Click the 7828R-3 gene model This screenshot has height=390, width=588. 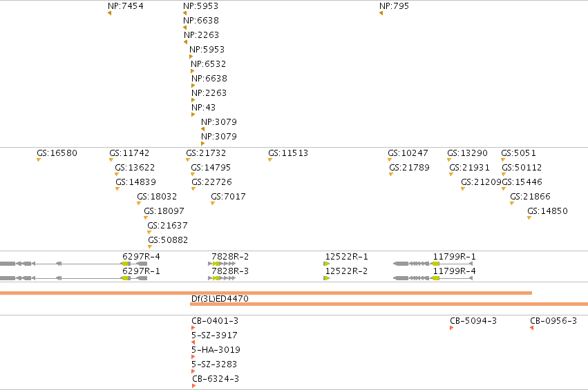coord(222,278)
